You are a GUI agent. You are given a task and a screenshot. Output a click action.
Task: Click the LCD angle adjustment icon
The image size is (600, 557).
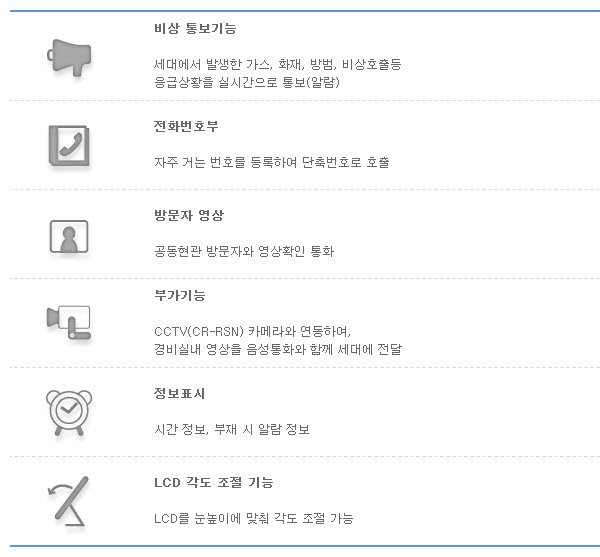coord(68,501)
